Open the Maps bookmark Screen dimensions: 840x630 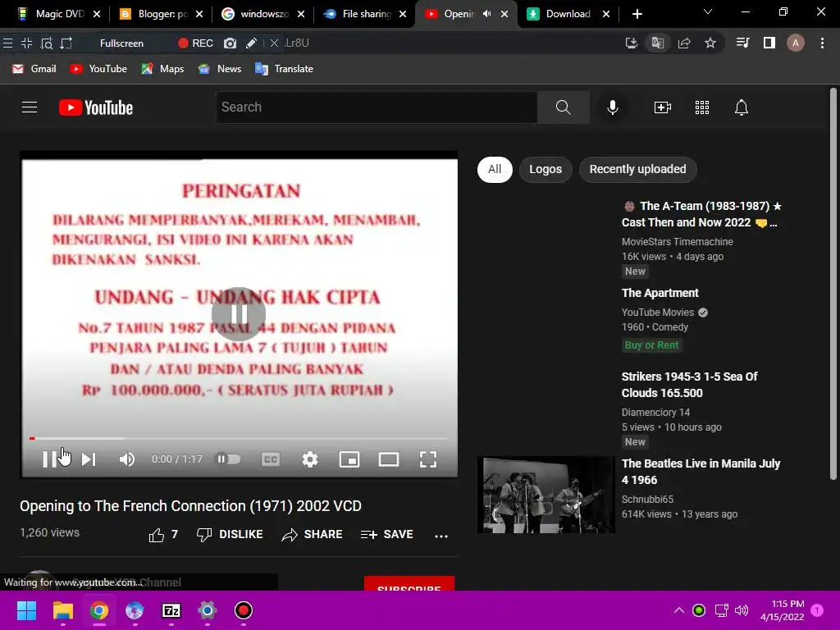162,69
